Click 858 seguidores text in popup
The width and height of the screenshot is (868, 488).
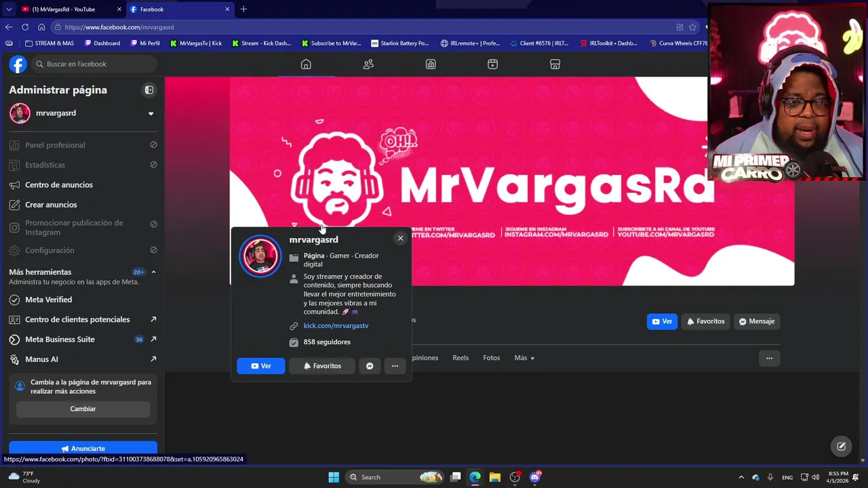[327, 342]
